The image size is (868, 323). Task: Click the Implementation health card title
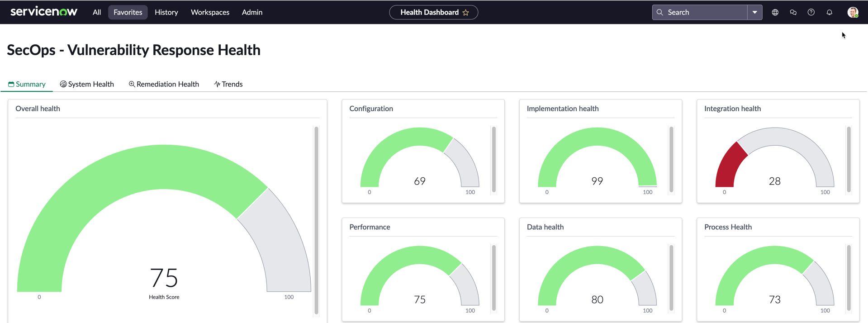click(x=563, y=109)
